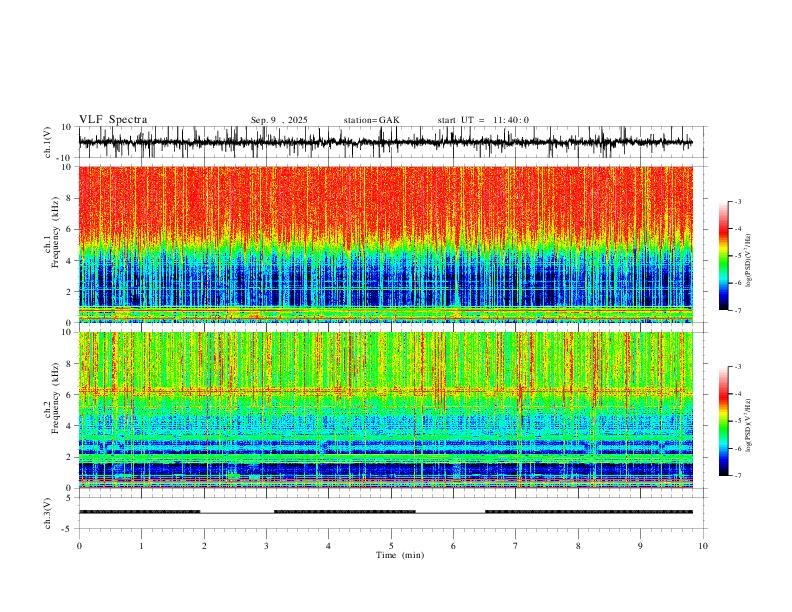Screen dimensions: 792x612
Task: Click the 'ch.1(V)' waveform axis label
Action: tap(48, 142)
